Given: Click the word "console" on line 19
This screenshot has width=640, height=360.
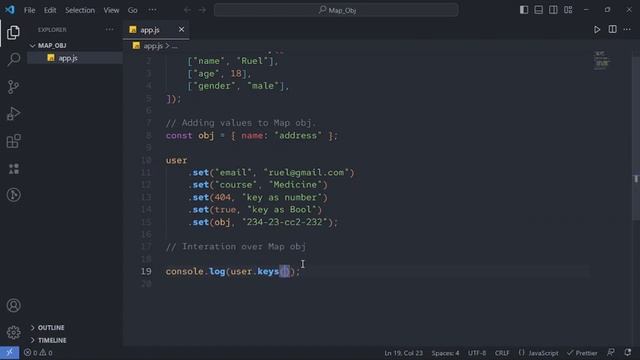Looking at the screenshot, I should click(x=184, y=271).
